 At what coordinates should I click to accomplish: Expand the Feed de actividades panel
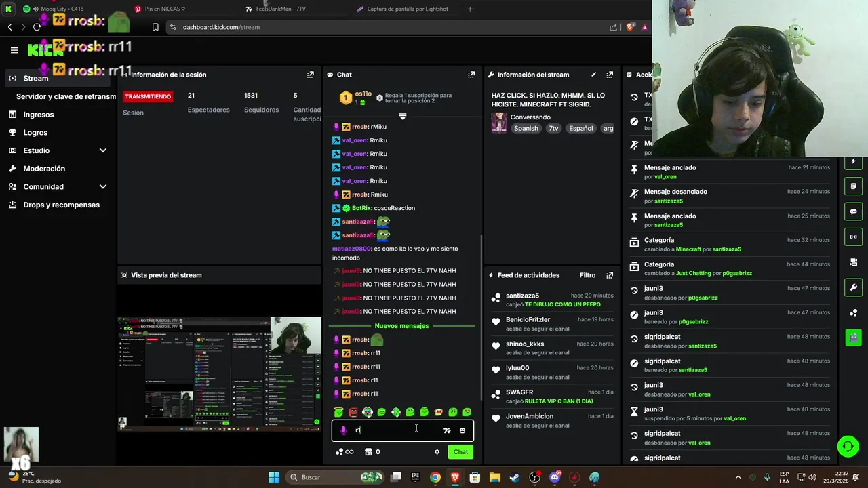tap(610, 275)
